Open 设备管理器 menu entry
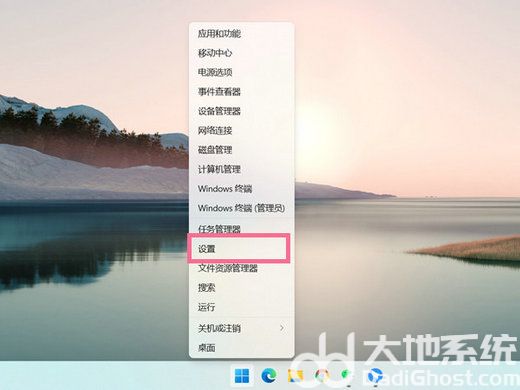Screen dimensions: 520x390 [241, 111]
